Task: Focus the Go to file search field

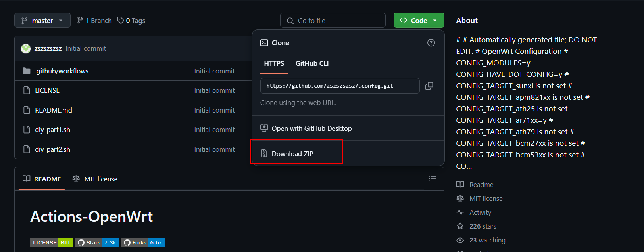Action: coord(333,21)
